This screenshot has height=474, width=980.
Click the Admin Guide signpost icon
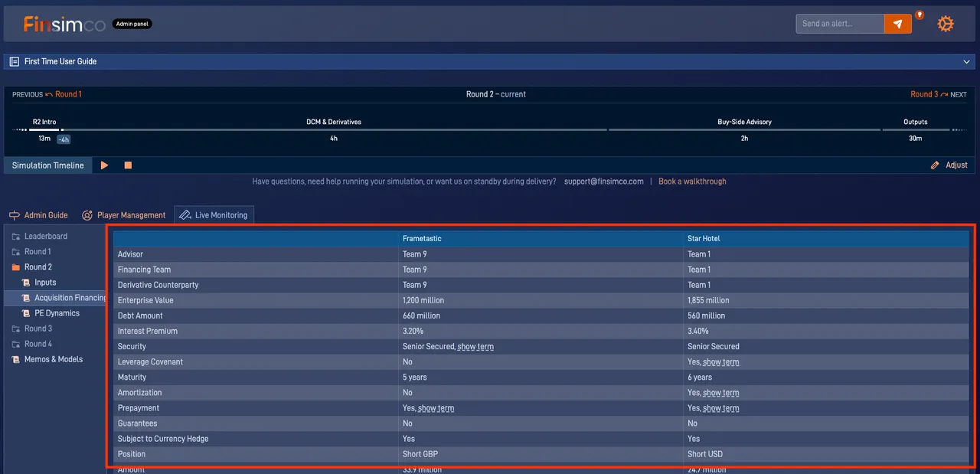click(x=15, y=215)
